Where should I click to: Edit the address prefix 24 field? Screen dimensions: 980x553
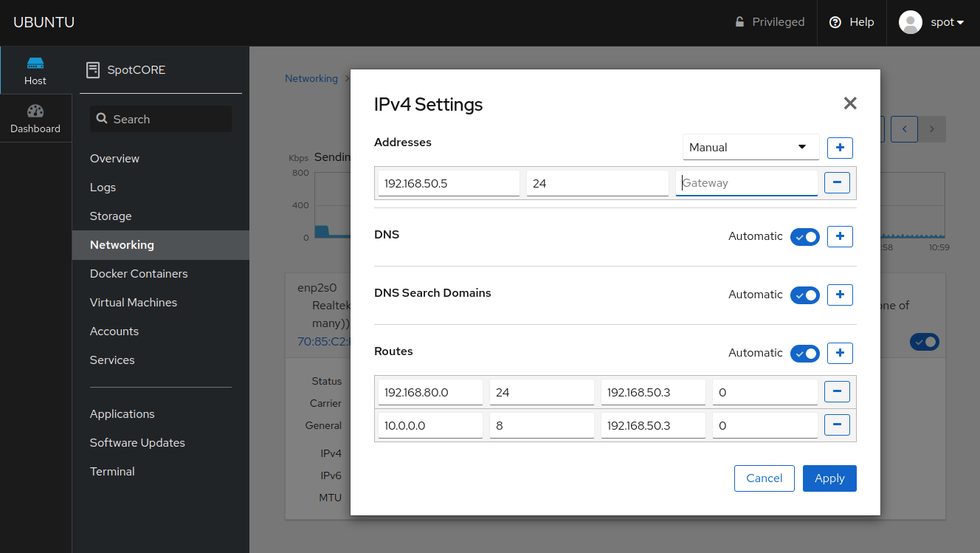[598, 184]
